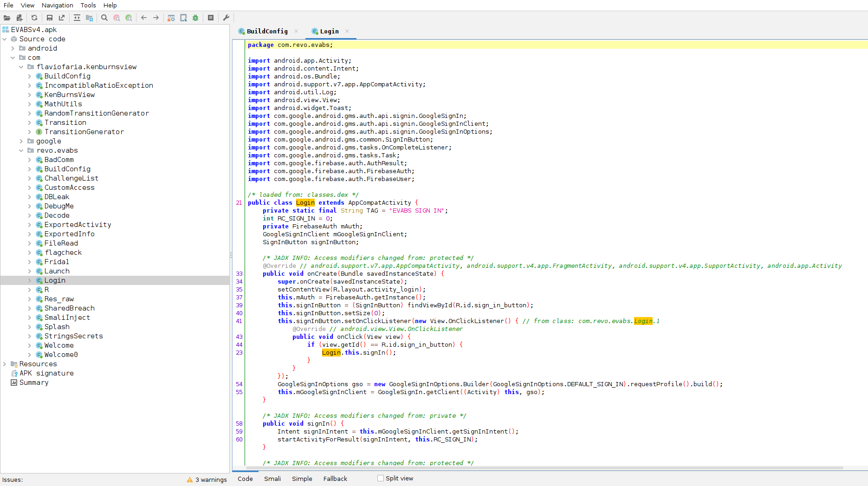Open text search magnifier icon
Image resolution: width=868 pixels, height=486 pixels.
pos(104,18)
